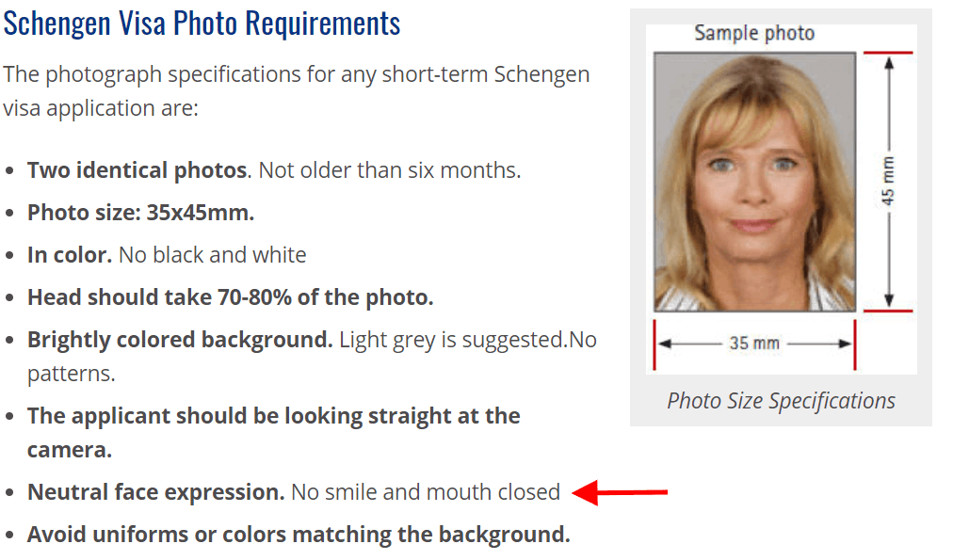
Task: Click 'Two identical photos' bold text
Action: click(137, 170)
